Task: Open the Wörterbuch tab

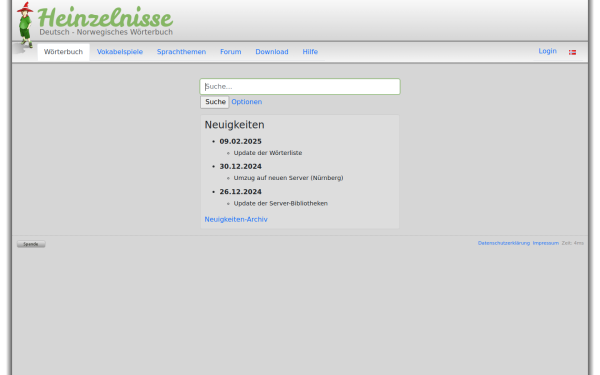Action: coord(63,52)
